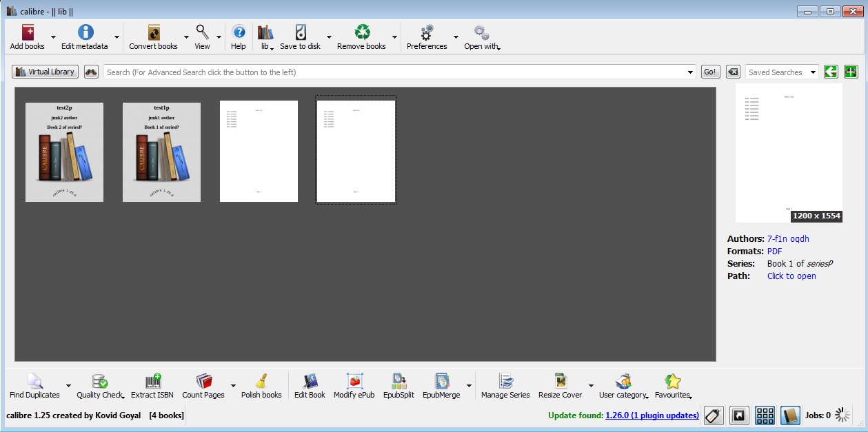
Task: Click seriesP series link
Action: [820, 264]
